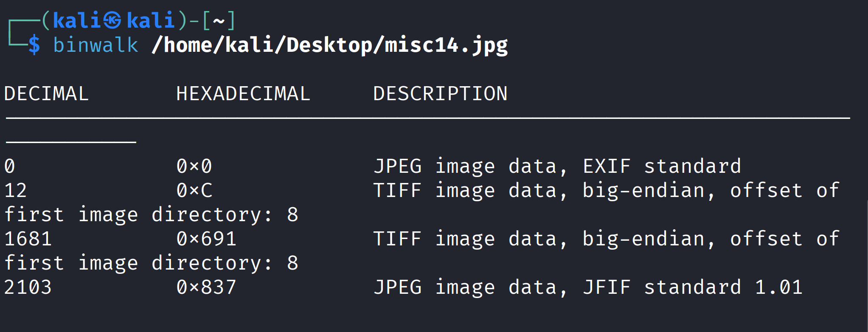Click the tilde directory in the prompt
Screen dimensions: 868x332
pos(219,20)
